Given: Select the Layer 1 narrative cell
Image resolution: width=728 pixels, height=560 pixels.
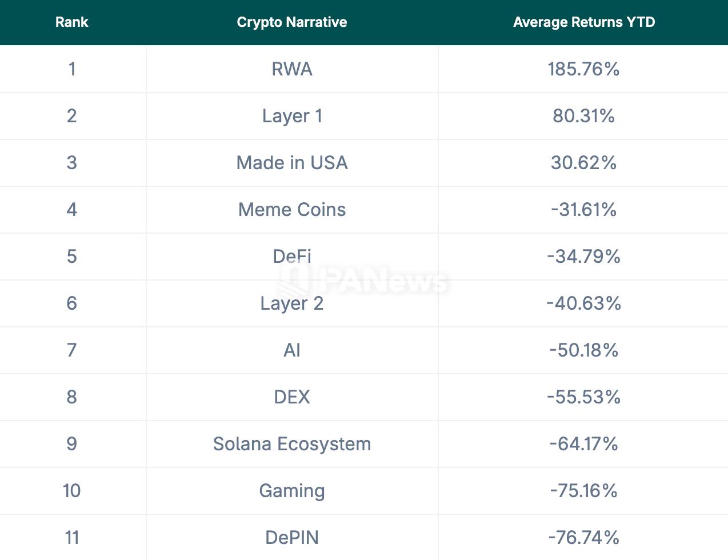Looking at the screenshot, I should click(292, 116).
